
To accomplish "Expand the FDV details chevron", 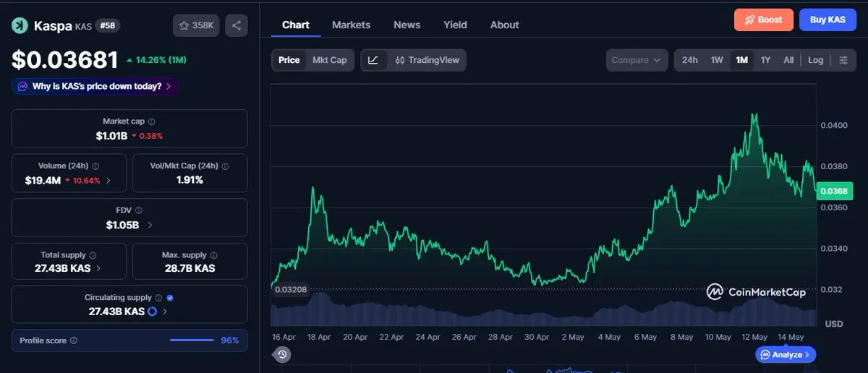I will [x=150, y=225].
